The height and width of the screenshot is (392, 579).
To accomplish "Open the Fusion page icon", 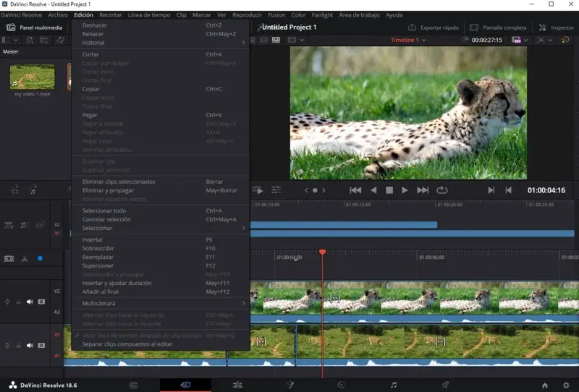I will pos(290,385).
